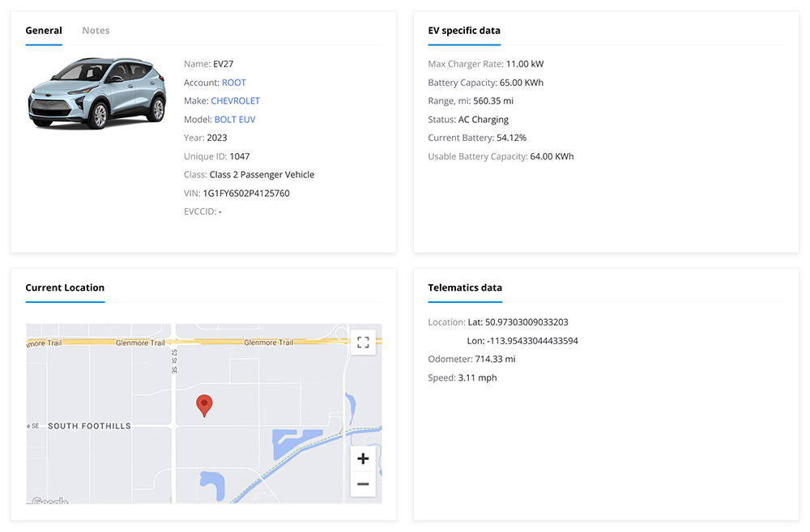Image resolution: width=810 pixels, height=532 pixels.
Task: Click the Chevrolet Bolt vehicle image
Action: 97,93
